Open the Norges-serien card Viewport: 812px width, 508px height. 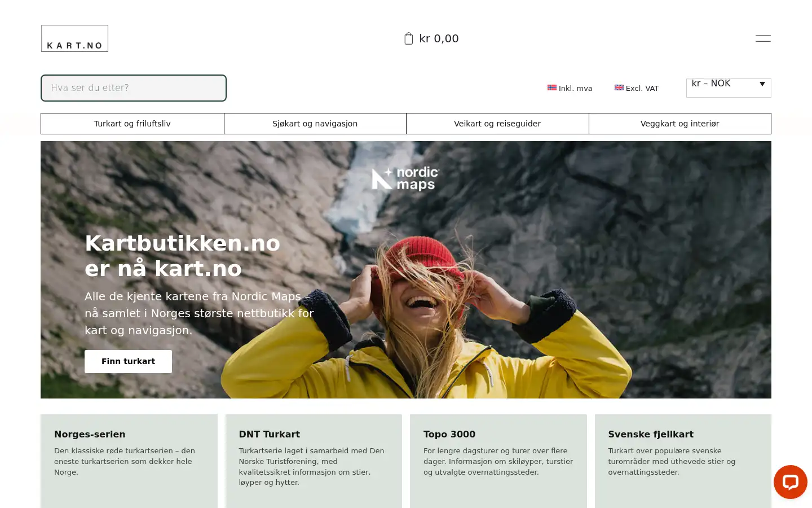(x=129, y=461)
